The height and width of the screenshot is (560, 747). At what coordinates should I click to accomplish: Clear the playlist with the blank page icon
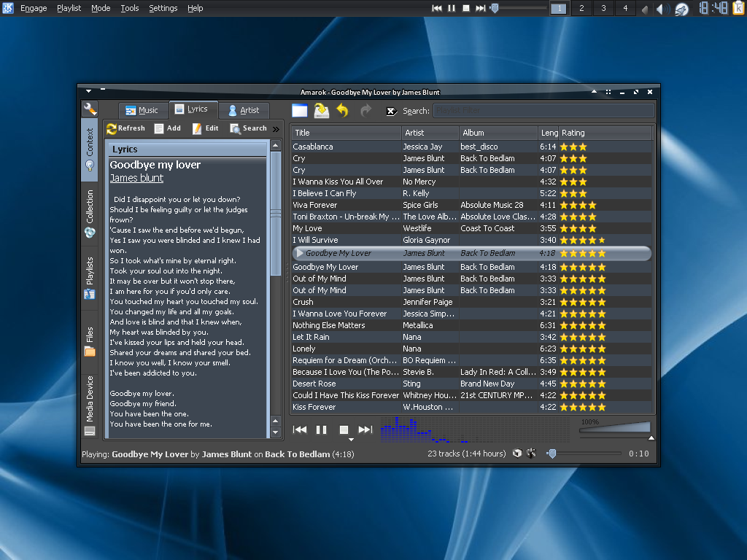point(300,111)
